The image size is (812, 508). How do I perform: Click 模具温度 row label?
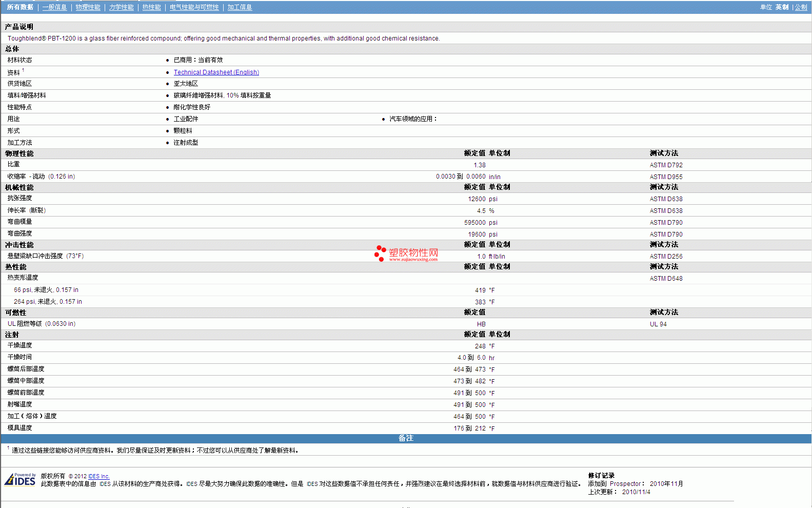(19, 428)
